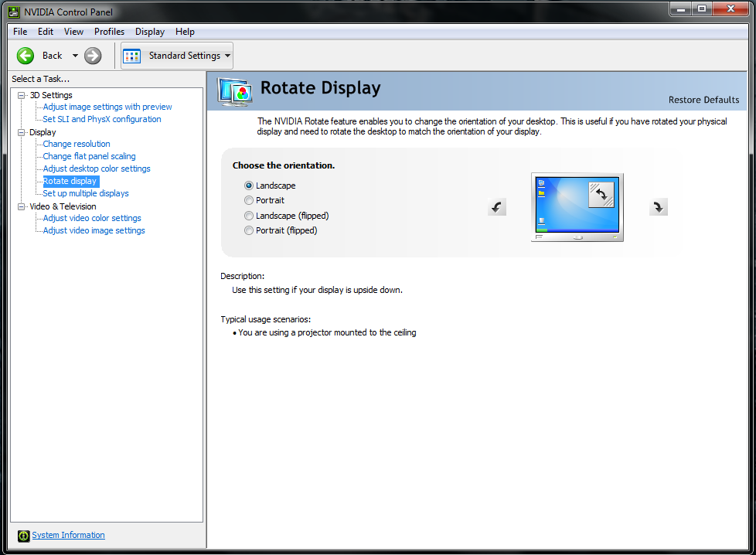Open the Profiles menu
Image resolution: width=756 pixels, height=555 pixels.
click(110, 32)
